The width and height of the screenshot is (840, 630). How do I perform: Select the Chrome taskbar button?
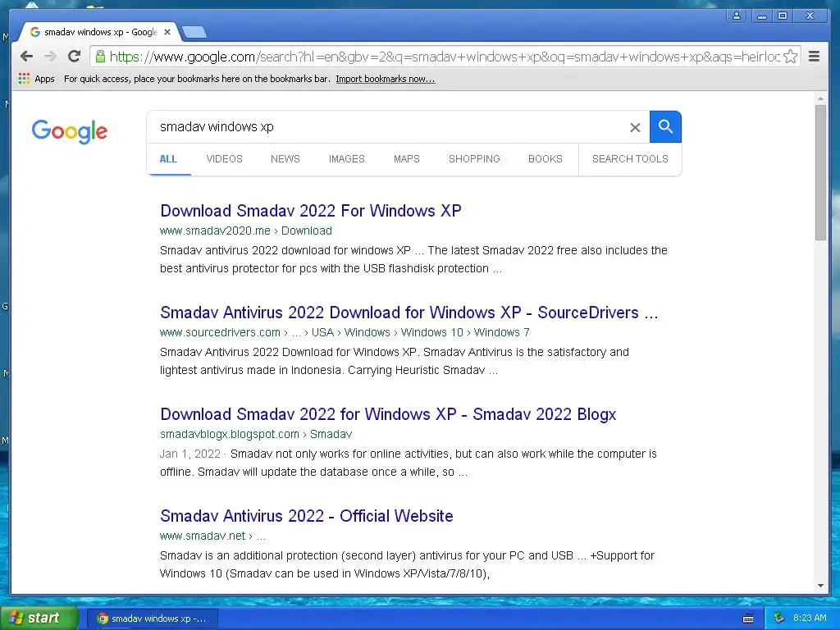coord(152,619)
